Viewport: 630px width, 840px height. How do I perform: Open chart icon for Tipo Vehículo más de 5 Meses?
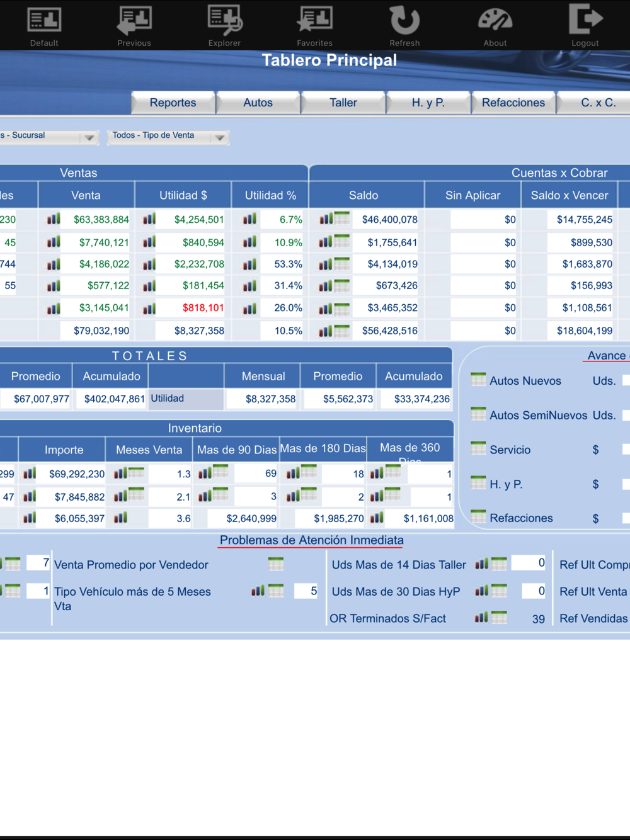click(x=258, y=591)
